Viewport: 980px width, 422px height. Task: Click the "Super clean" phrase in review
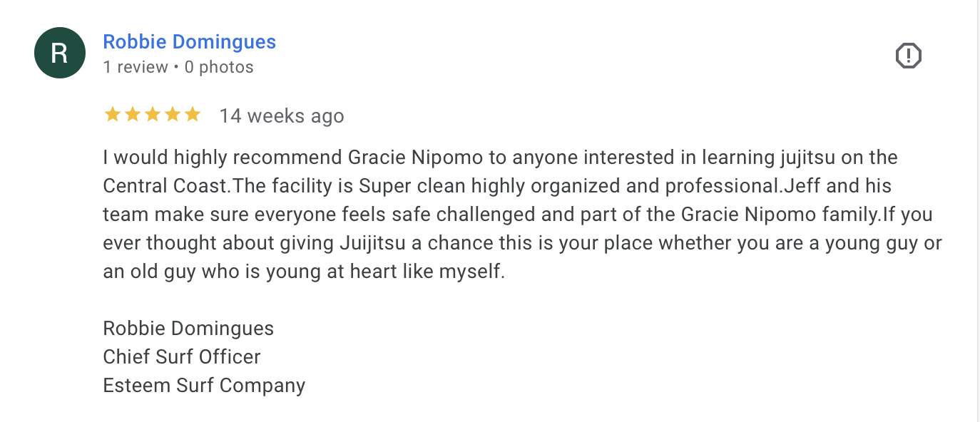click(400, 186)
